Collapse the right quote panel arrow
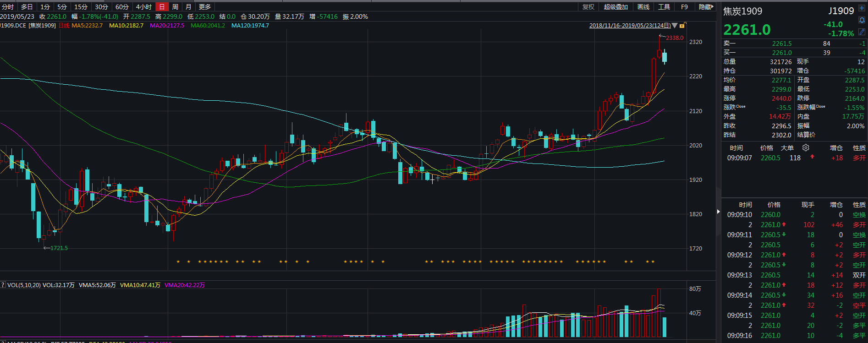The image size is (868, 343). 718,212
